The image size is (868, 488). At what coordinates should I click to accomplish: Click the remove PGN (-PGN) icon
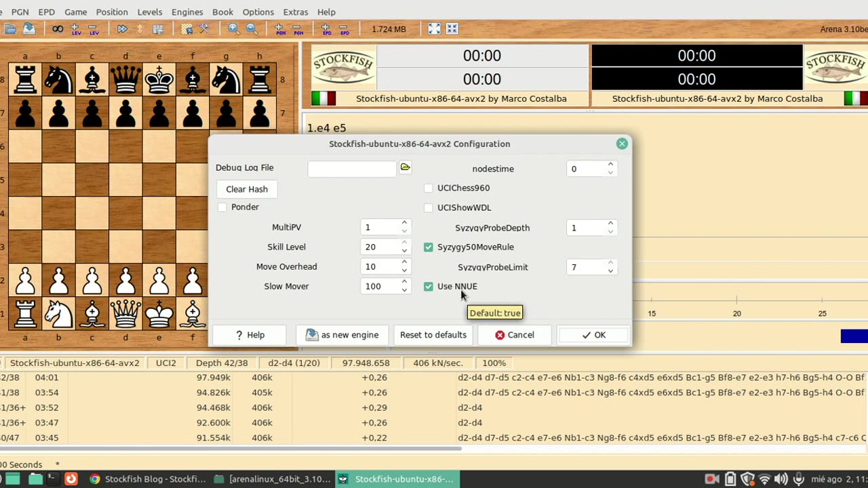(x=298, y=29)
